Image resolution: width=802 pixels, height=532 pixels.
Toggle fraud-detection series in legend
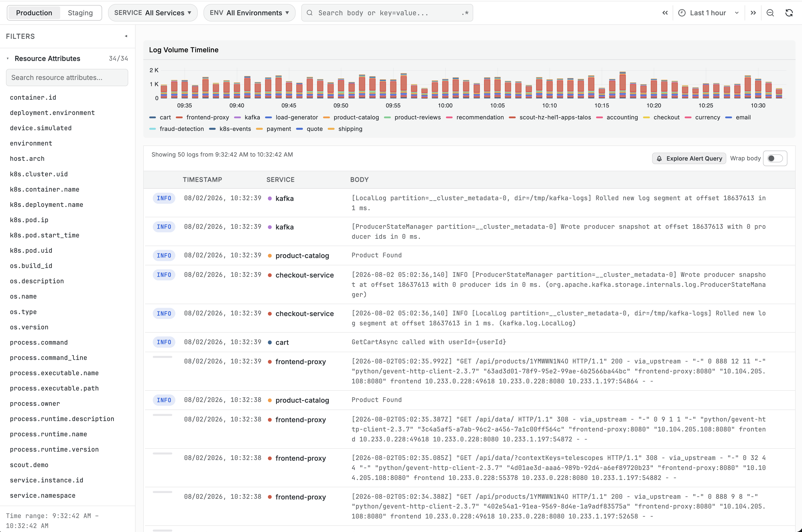coord(177,129)
